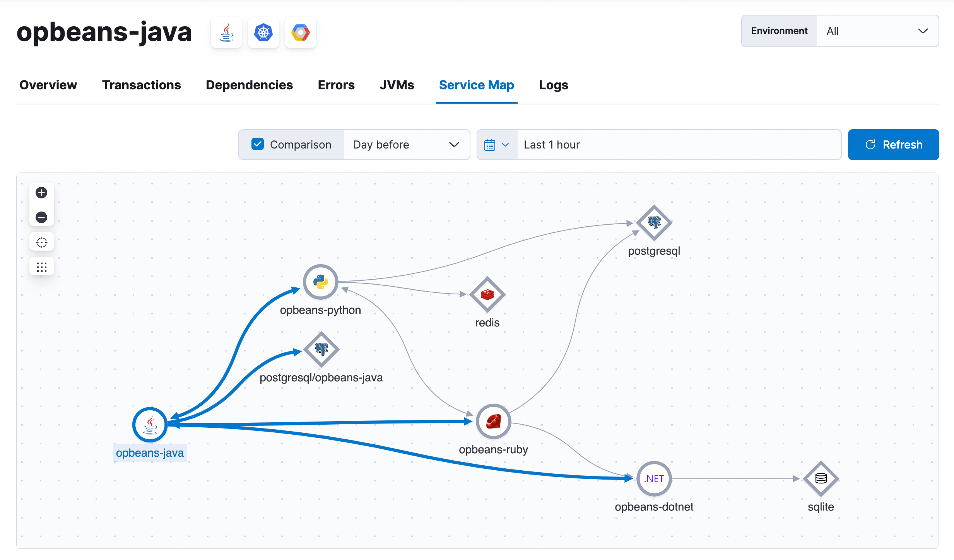Screen dimensions: 954x560
Task: Click the Java agent icon in header
Action: tap(226, 32)
